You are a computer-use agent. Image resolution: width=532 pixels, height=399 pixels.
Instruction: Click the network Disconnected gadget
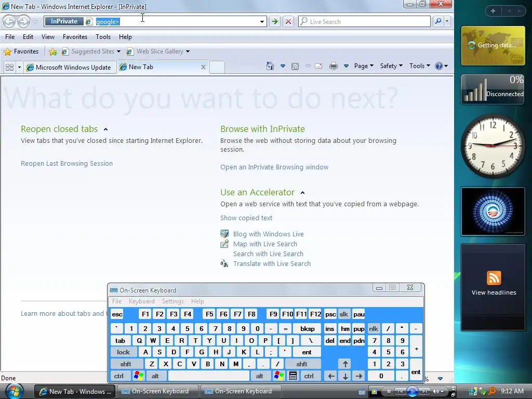click(494, 89)
